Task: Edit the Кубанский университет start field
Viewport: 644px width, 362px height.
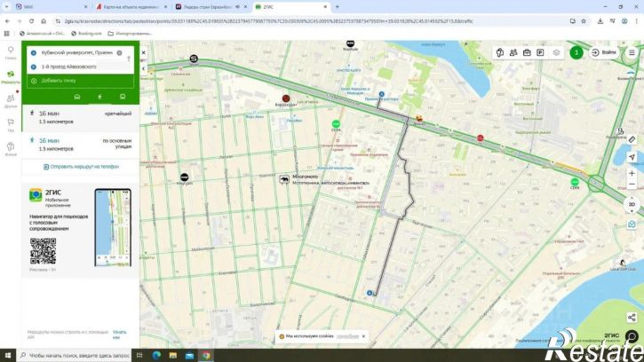Action: 76,53
